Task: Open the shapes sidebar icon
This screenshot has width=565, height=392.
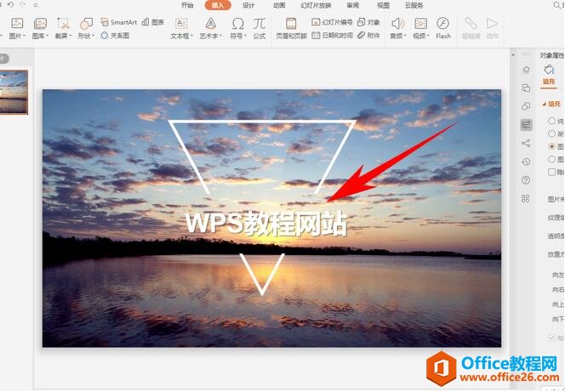Action: [526, 106]
